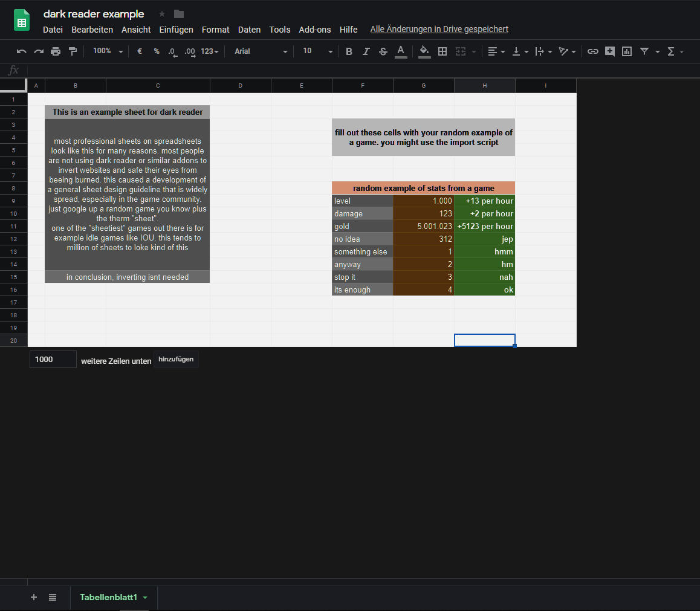
Task: Click the 1000 rows input field
Action: pyautogui.click(x=53, y=359)
